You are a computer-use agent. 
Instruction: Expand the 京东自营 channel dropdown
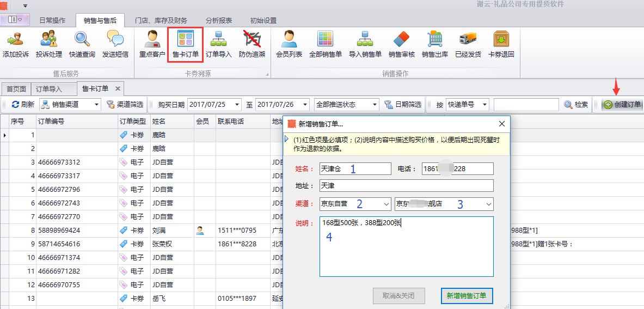tap(387, 203)
